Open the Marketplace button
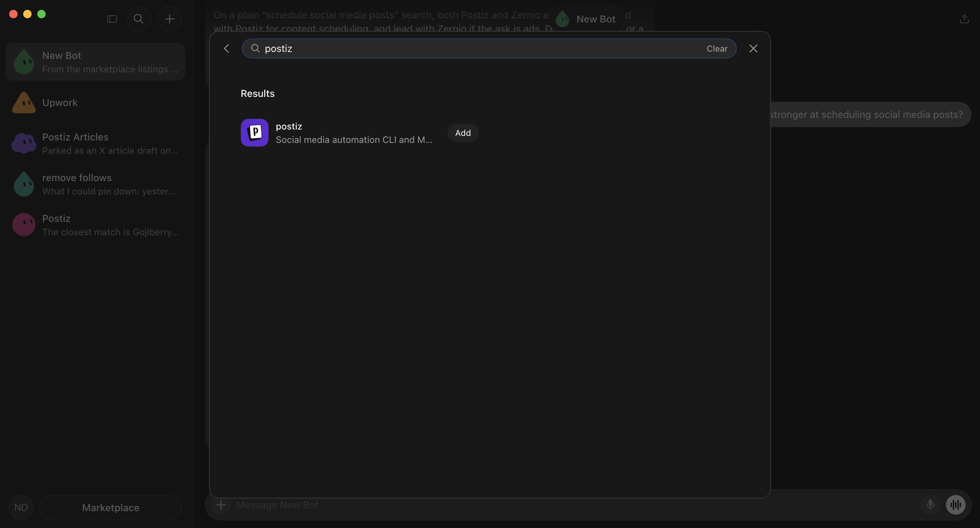The image size is (980, 528). click(x=111, y=508)
